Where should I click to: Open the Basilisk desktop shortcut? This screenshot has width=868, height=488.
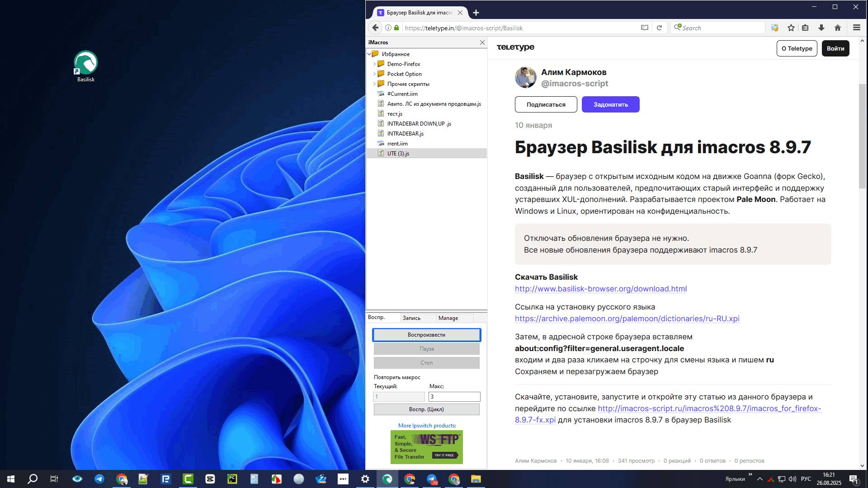click(86, 66)
